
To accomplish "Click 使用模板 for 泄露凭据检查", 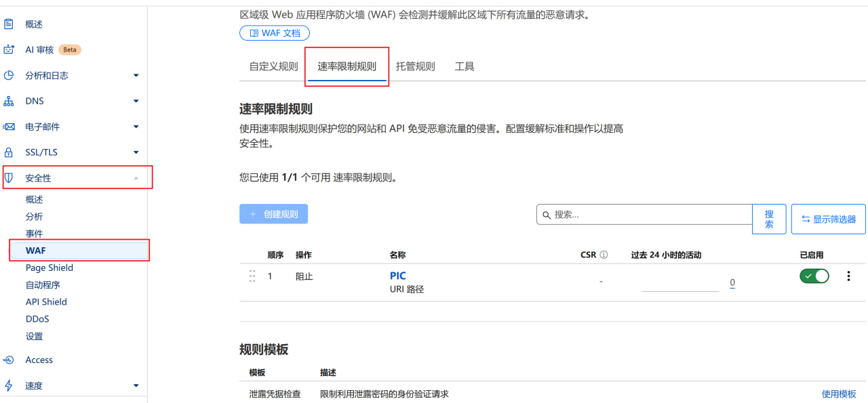I will pyautogui.click(x=839, y=394).
